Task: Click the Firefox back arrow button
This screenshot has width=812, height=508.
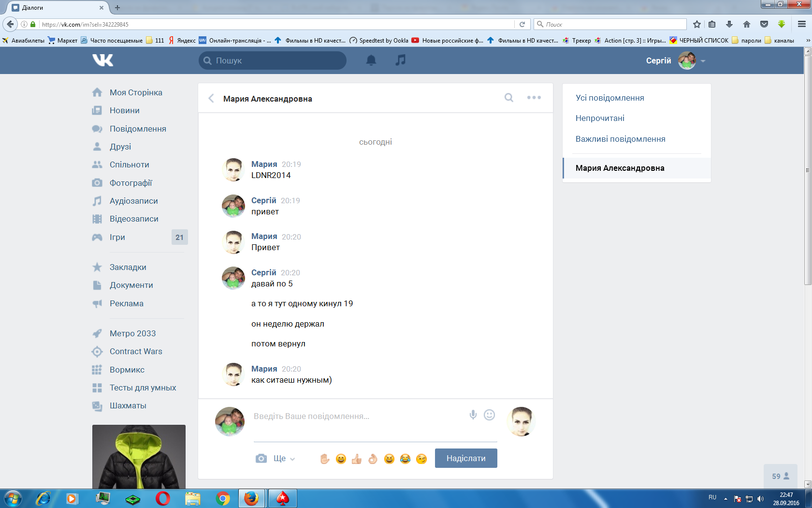Action: [10, 24]
